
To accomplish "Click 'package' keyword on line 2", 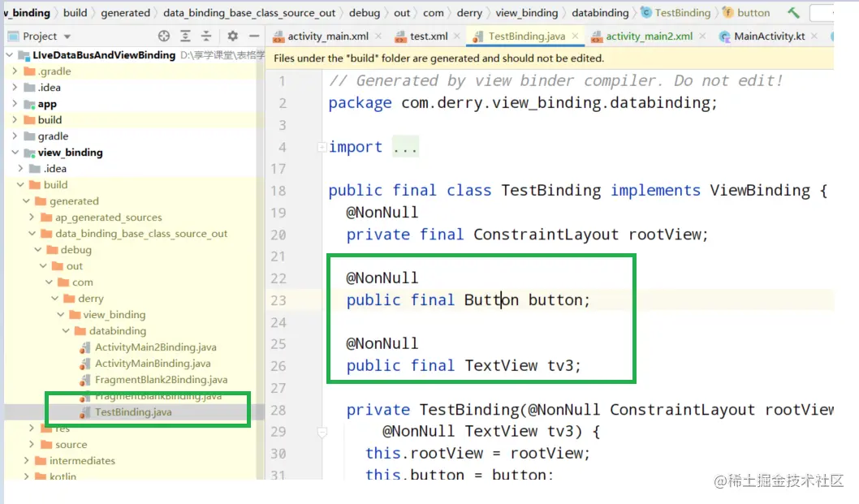I will (360, 103).
